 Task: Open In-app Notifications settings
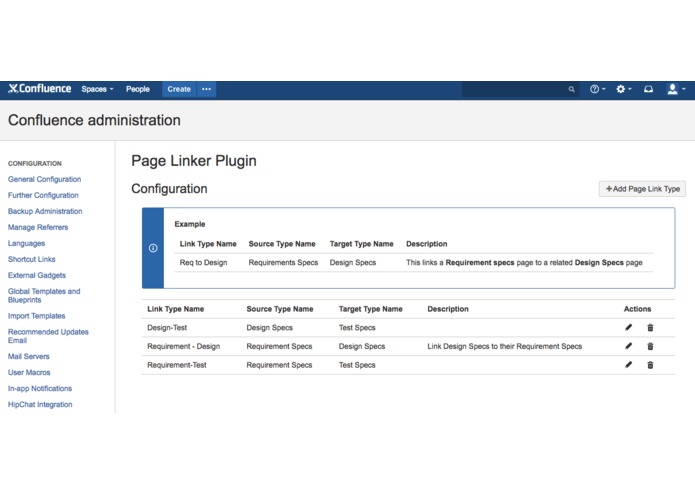click(x=39, y=388)
